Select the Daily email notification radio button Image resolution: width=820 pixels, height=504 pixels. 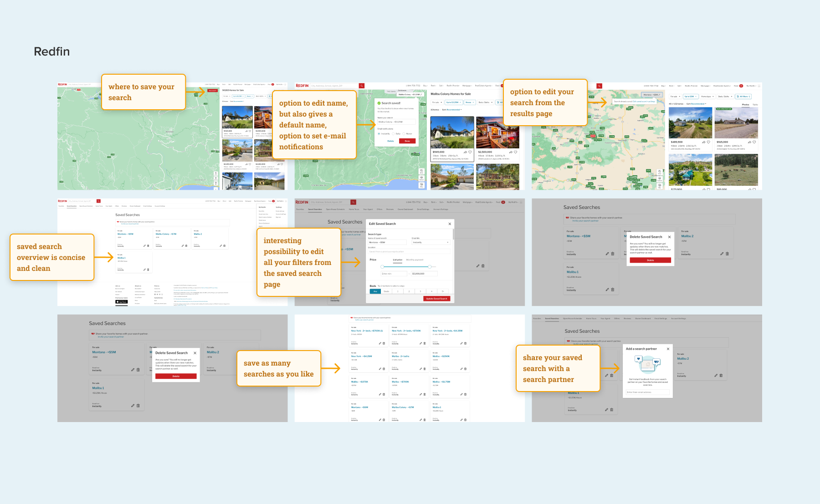[x=393, y=134]
